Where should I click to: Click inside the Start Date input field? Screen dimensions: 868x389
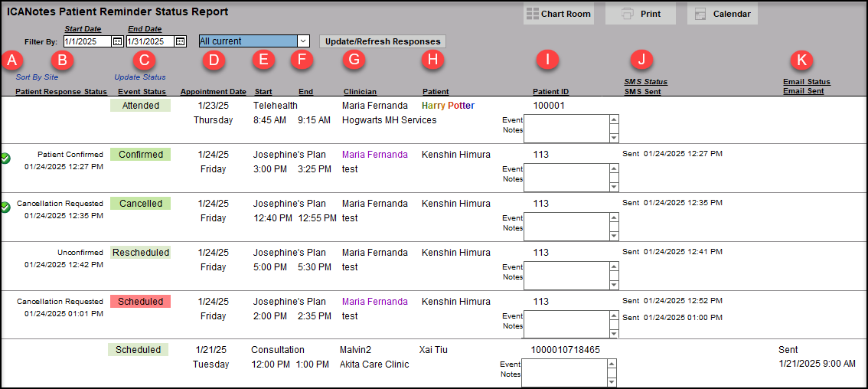pos(86,41)
